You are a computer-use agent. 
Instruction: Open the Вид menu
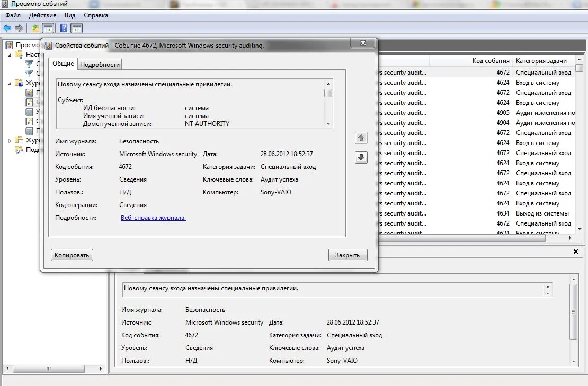tap(70, 15)
